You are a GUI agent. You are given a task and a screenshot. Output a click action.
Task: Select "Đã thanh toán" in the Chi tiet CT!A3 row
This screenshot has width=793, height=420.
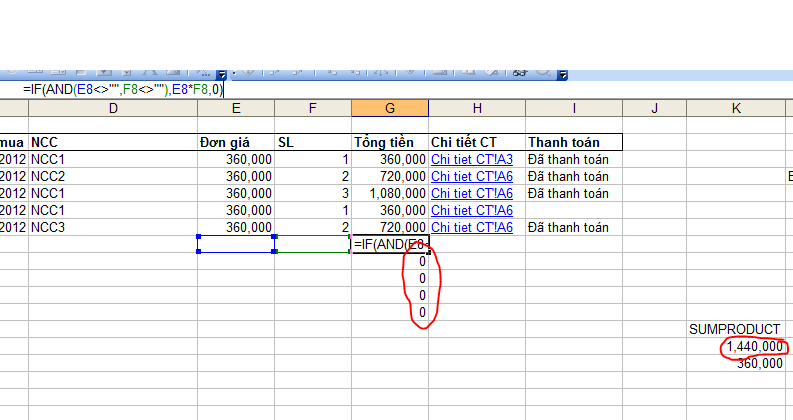(x=574, y=159)
